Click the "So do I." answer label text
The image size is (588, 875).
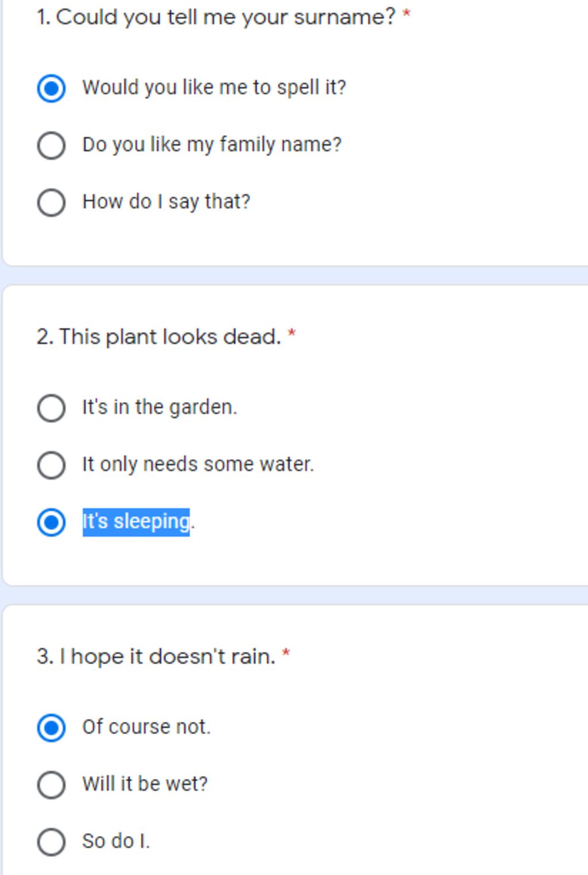[x=115, y=841]
